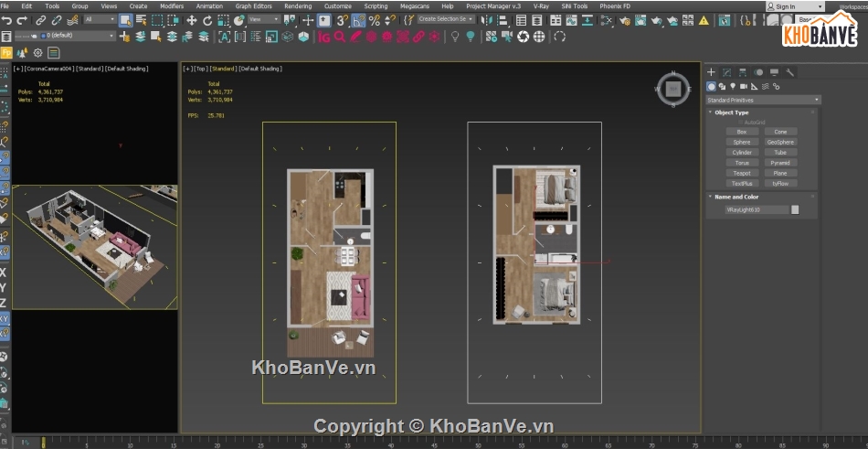Open the layer '0 (default)' dropdown

pos(65,36)
